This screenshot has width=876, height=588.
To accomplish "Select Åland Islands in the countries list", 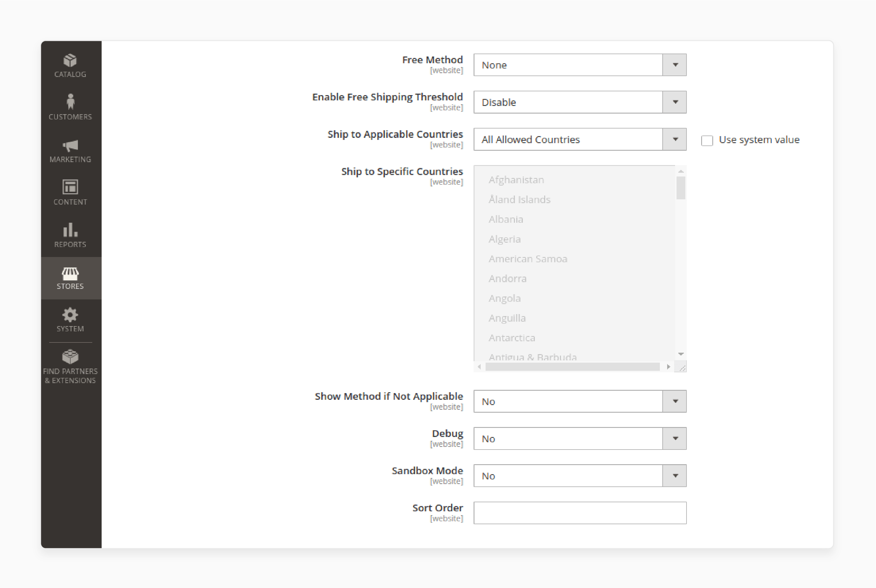I will [x=520, y=200].
